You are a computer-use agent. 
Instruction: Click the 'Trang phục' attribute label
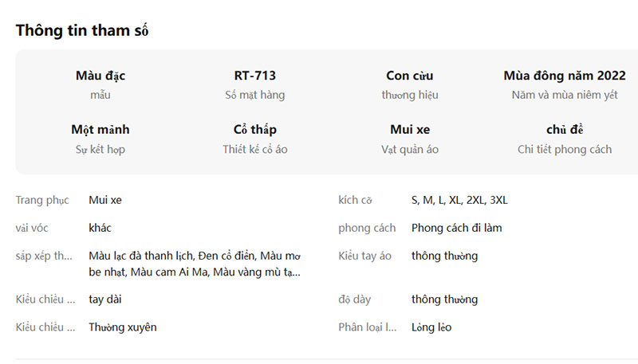(x=42, y=200)
